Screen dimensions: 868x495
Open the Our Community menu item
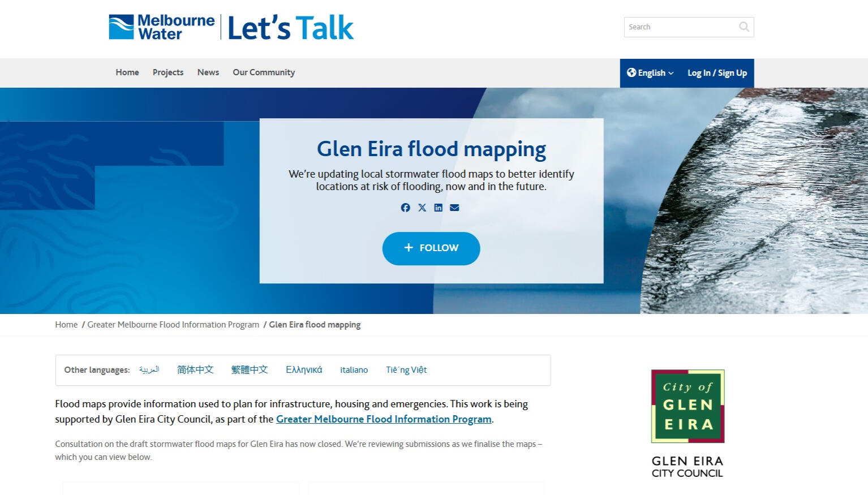pyautogui.click(x=264, y=72)
